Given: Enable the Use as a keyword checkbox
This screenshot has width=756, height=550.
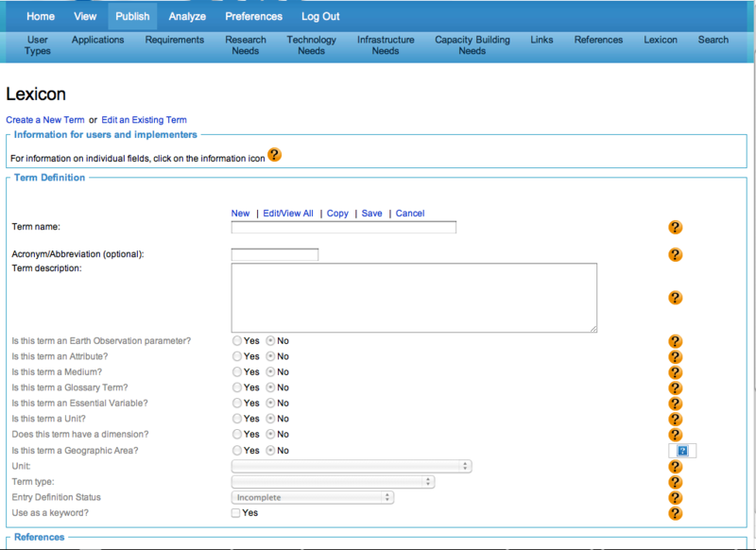Looking at the screenshot, I should [x=237, y=513].
